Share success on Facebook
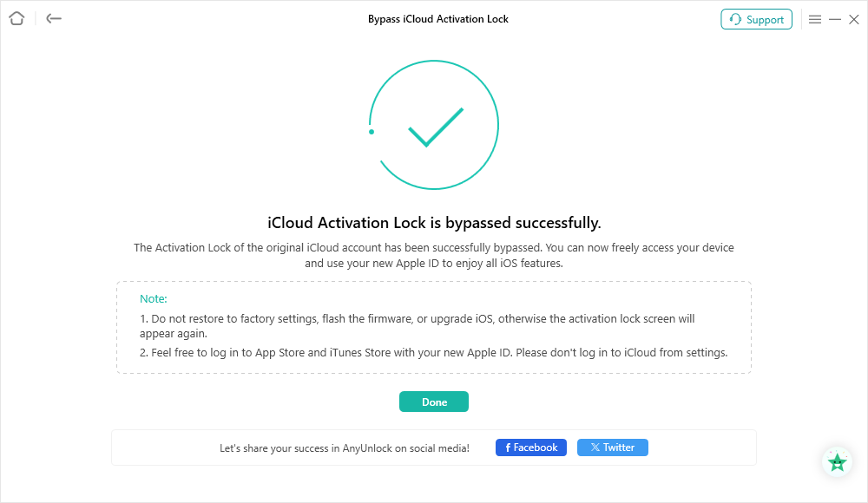This screenshot has height=503, width=868. pyautogui.click(x=531, y=447)
